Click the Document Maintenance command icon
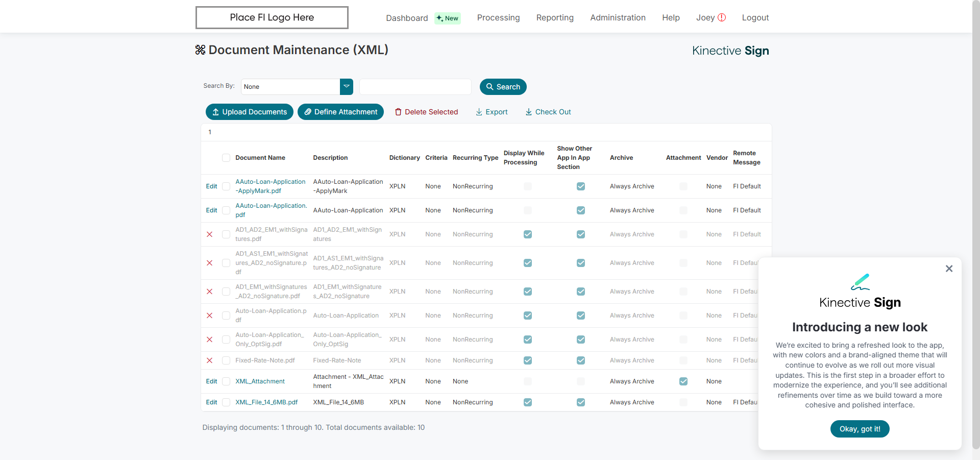The width and height of the screenshot is (980, 460). pos(200,50)
